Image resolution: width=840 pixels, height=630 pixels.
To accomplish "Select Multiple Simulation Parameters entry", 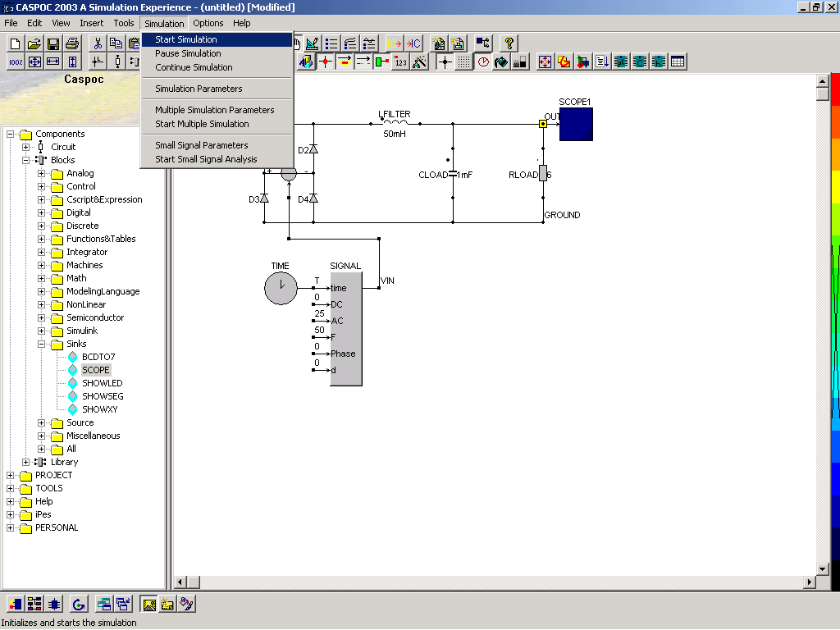I will [217, 111].
